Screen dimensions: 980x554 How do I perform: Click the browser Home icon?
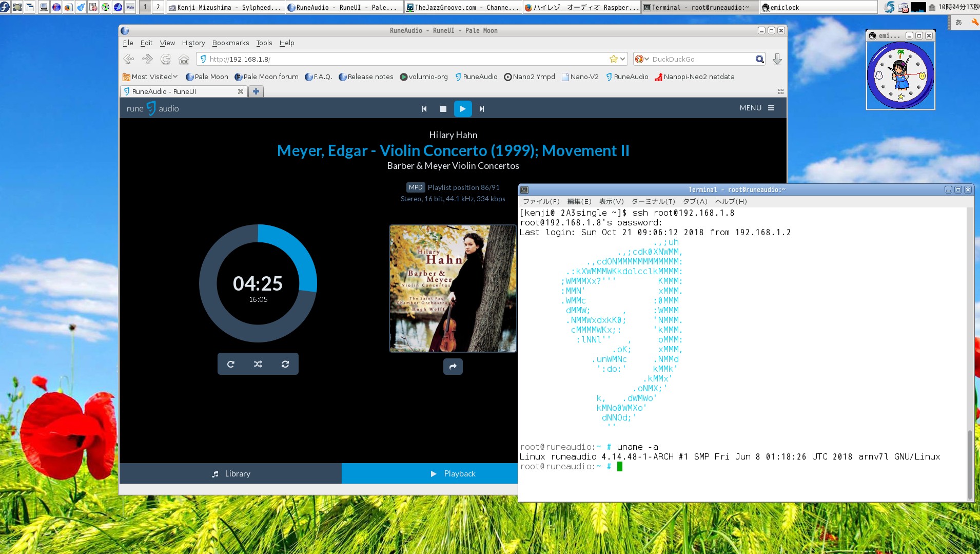coord(184,59)
